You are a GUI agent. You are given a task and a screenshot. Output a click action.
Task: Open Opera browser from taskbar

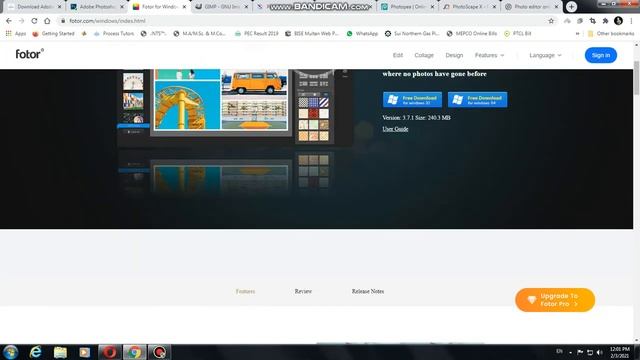coord(109,352)
